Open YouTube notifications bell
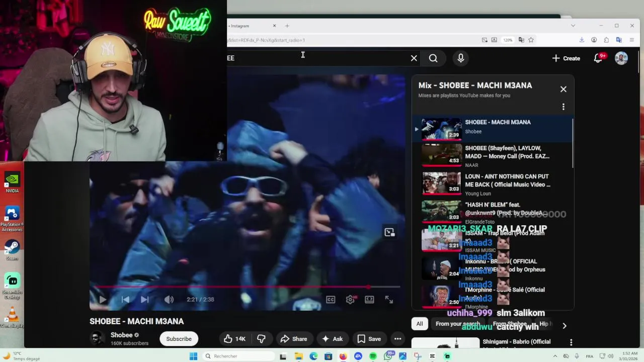 (x=598, y=58)
